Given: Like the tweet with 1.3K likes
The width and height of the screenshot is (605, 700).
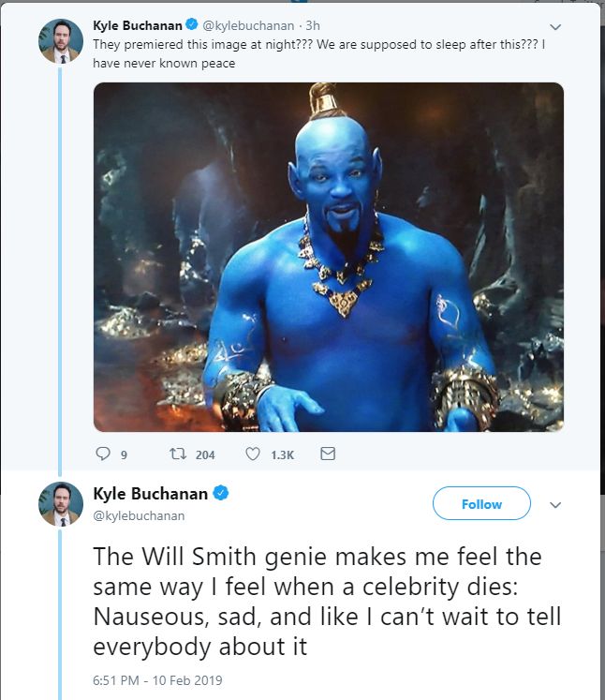Looking at the screenshot, I should [252, 454].
